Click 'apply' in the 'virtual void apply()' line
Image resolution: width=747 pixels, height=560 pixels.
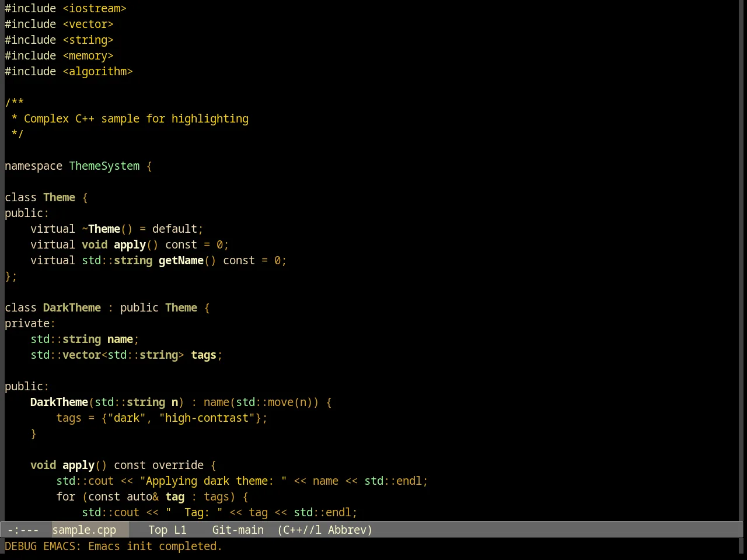tap(130, 244)
